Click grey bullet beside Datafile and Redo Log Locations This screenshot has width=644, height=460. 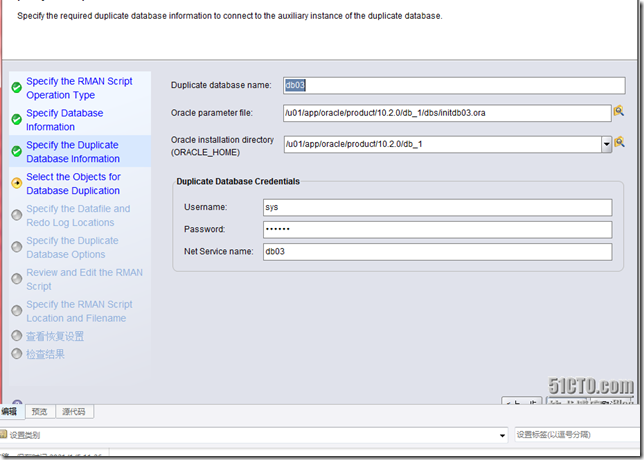(x=16, y=215)
